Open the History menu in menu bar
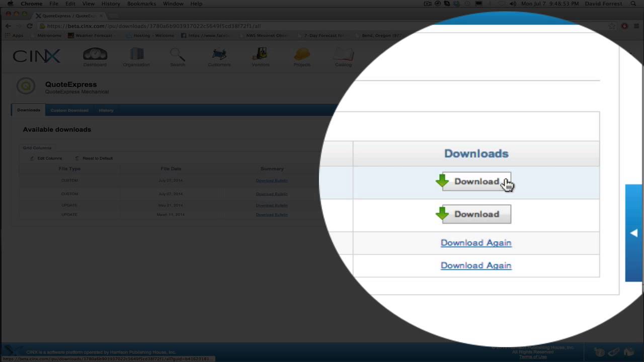 coord(111,4)
